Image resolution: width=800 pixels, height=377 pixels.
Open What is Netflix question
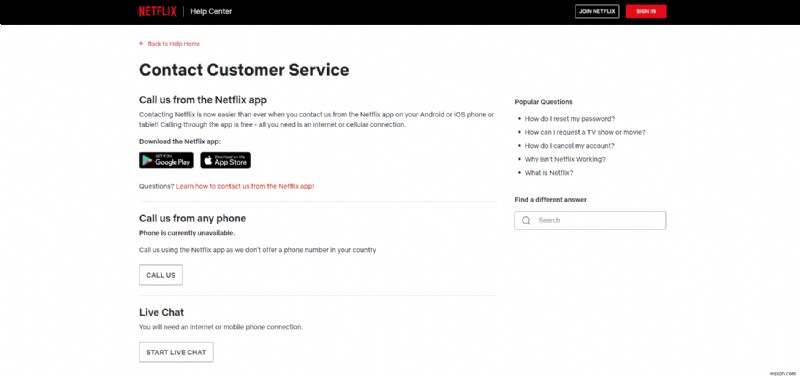pos(549,173)
